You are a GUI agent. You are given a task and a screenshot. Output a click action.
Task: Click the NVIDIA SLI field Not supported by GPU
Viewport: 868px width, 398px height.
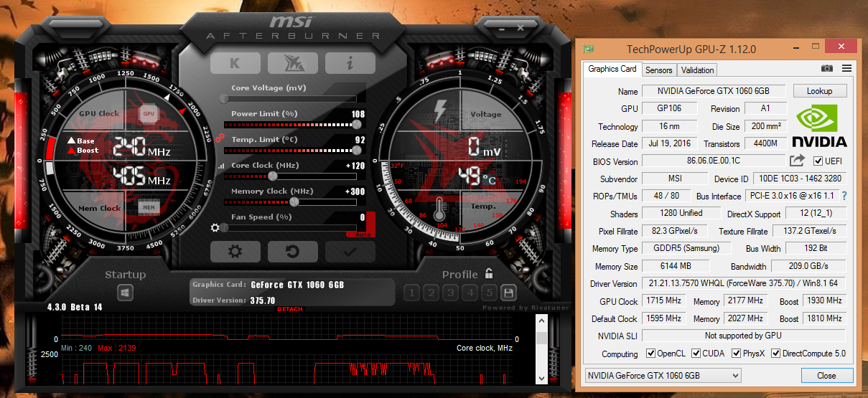pyautogui.click(x=743, y=336)
